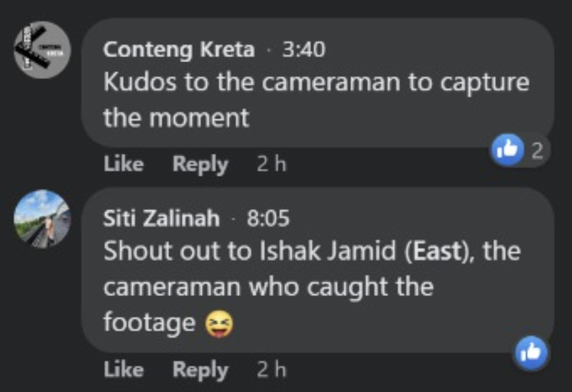
Task: Click the thumbs-up reaction icon on Siti Zalinah's comment
Action: 531,353
